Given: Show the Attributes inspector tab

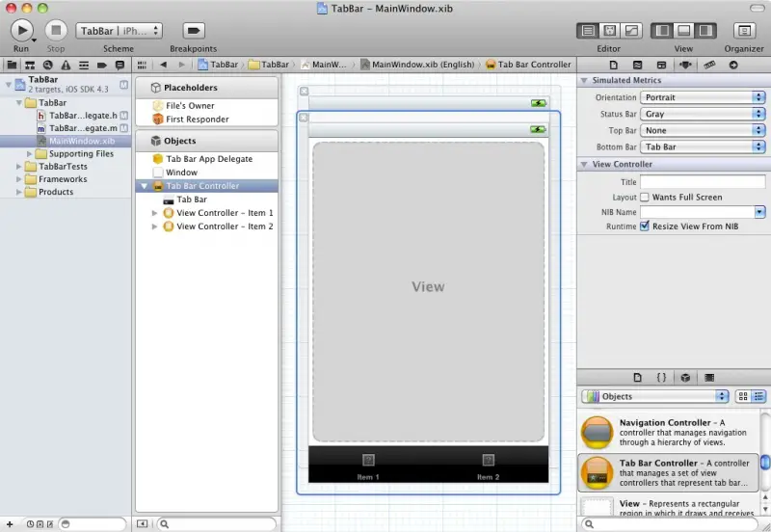Looking at the screenshot, I should (x=685, y=65).
